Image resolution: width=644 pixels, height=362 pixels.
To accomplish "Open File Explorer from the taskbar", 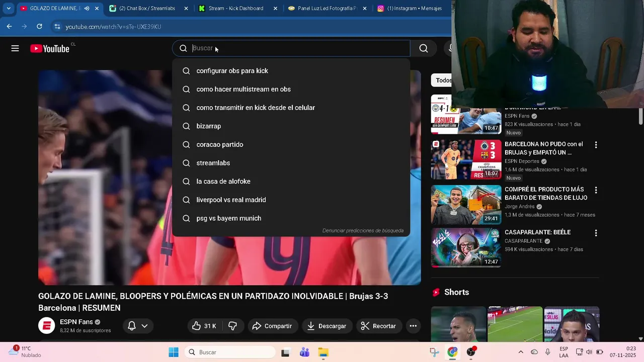I will click(323, 352).
